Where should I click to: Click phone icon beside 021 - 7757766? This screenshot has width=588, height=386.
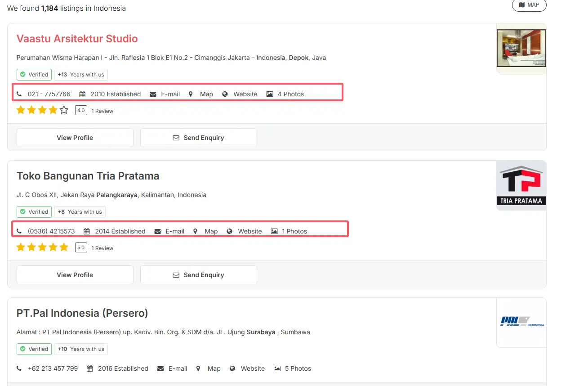point(19,94)
